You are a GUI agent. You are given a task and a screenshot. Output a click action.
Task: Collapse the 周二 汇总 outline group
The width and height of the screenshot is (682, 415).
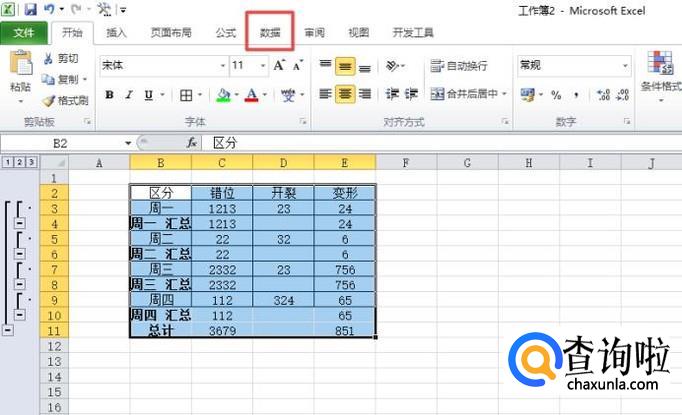click(20, 254)
